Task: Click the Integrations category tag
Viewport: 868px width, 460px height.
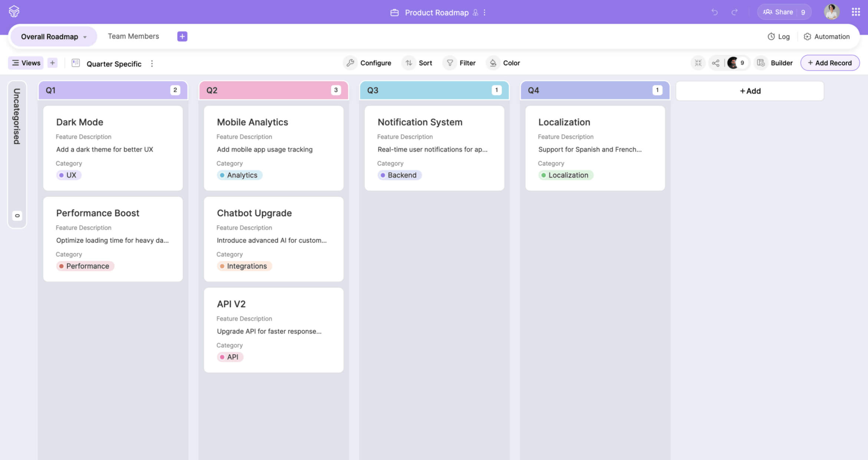Action: pos(244,266)
